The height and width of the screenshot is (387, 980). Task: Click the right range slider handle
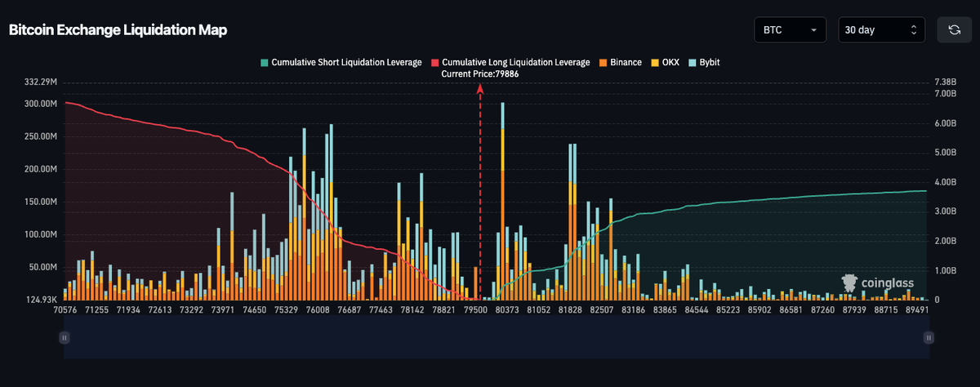928,336
